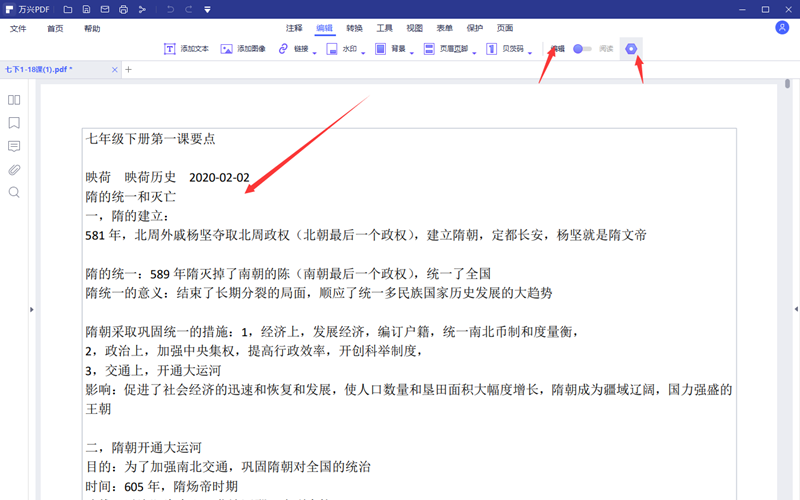Viewport: 800px width, 500px height.
Task: Click the hexagon settings icon in toolbar
Action: (631, 48)
